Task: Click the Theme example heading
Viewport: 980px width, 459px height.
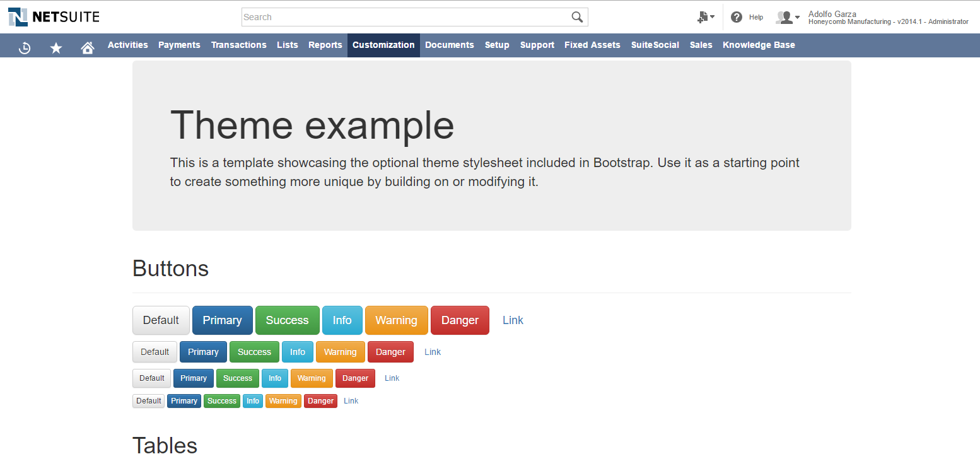Action: point(312,124)
